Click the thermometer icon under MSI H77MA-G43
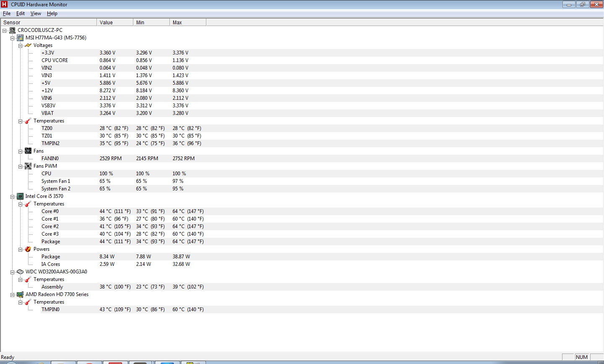Screen dimensions: 604x364 (28, 121)
